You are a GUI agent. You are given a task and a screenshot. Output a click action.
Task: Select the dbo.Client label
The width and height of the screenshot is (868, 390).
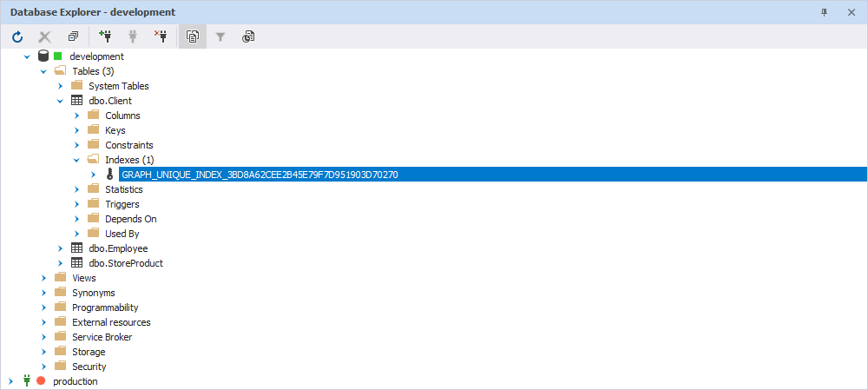(x=110, y=101)
